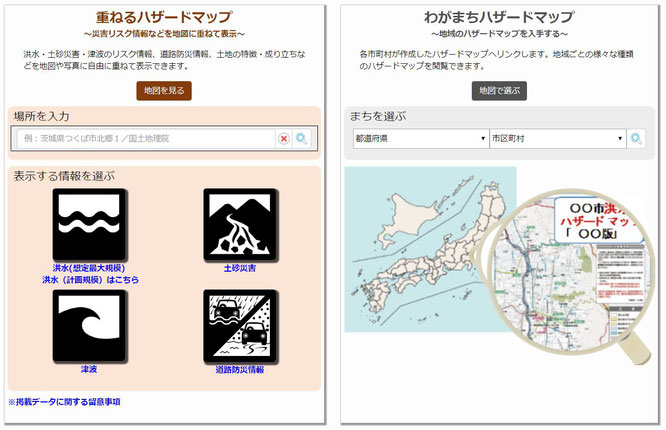Expand the 市区町村 municipality dropdown

tap(558, 139)
